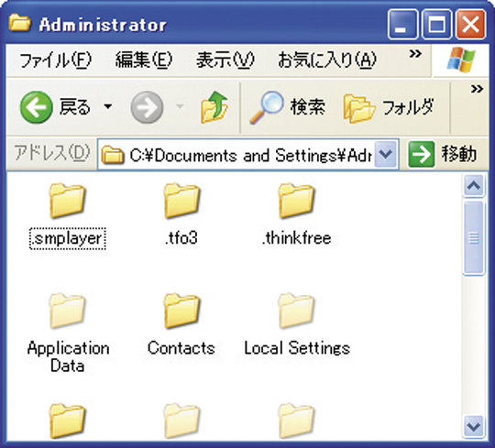Expand the toolbar overflow chevron
Screen dimensions: 495x448
pos(477,89)
